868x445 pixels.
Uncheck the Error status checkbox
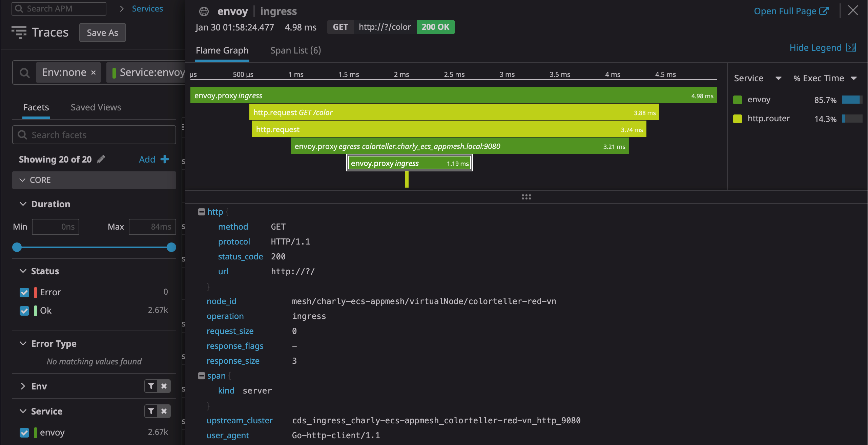(x=24, y=292)
